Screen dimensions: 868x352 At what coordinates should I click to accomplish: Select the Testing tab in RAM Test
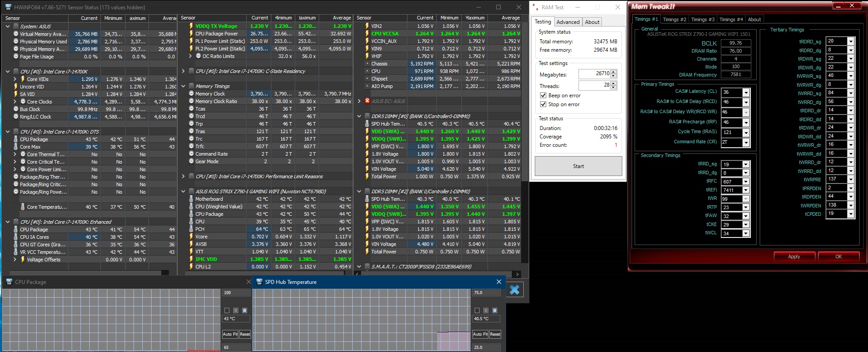pos(543,22)
